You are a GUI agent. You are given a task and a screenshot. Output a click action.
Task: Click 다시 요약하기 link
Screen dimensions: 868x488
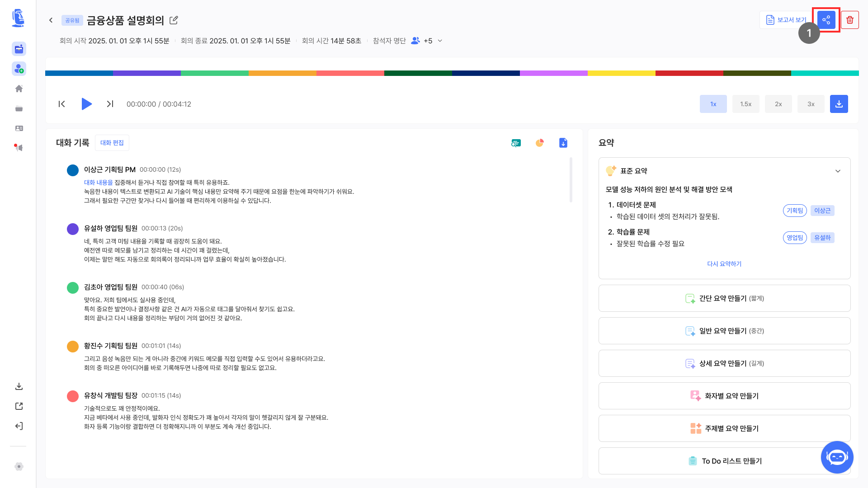(x=724, y=264)
